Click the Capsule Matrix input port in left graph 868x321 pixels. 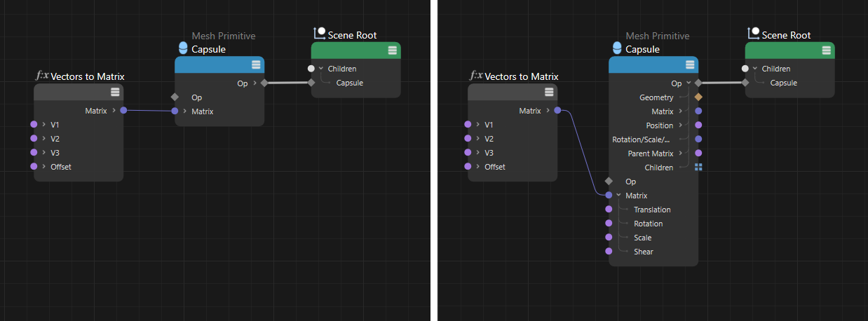pyautogui.click(x=175, y=111)
